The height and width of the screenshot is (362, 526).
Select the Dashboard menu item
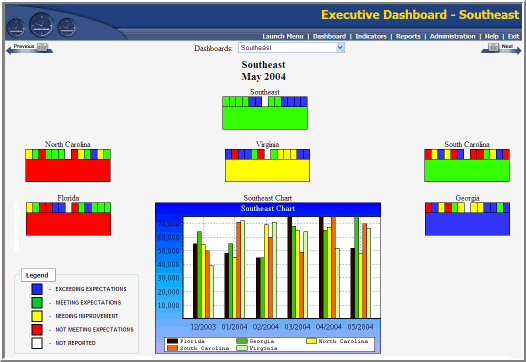(x=329, y=36)
